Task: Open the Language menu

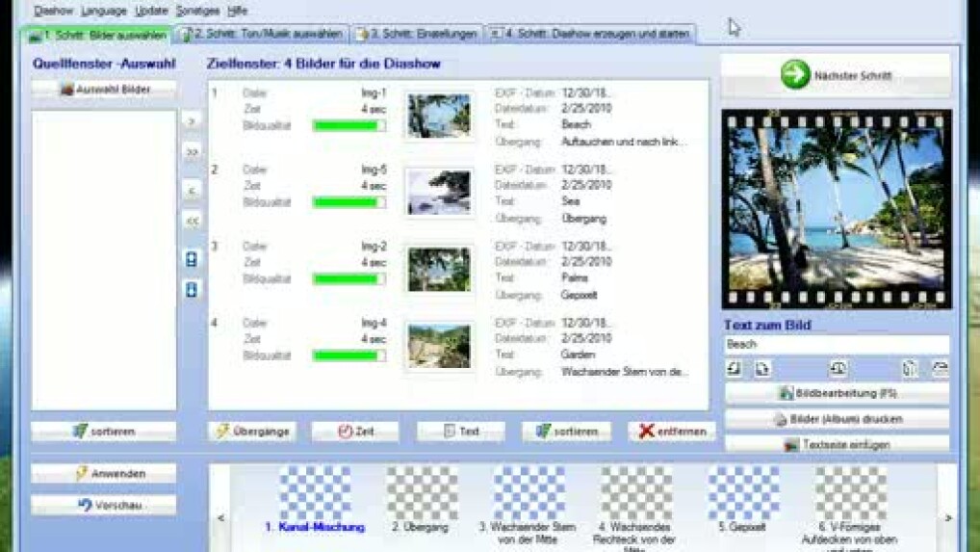Action: pos(103,11)
